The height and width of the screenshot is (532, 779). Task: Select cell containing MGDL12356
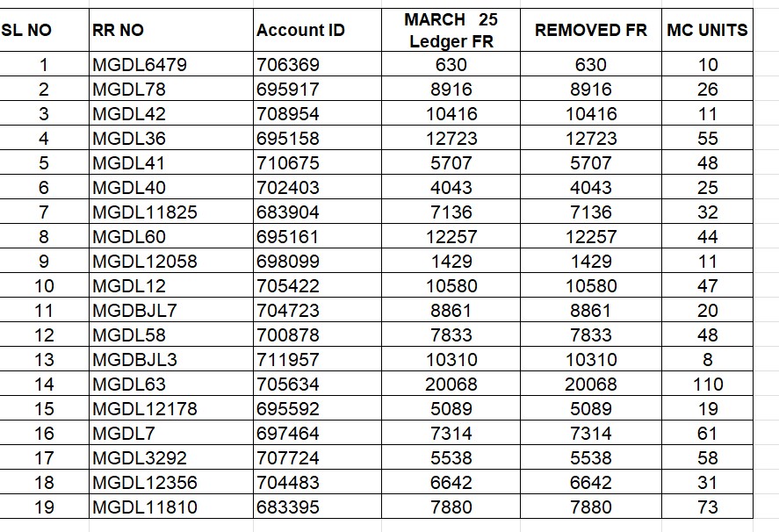171,482
